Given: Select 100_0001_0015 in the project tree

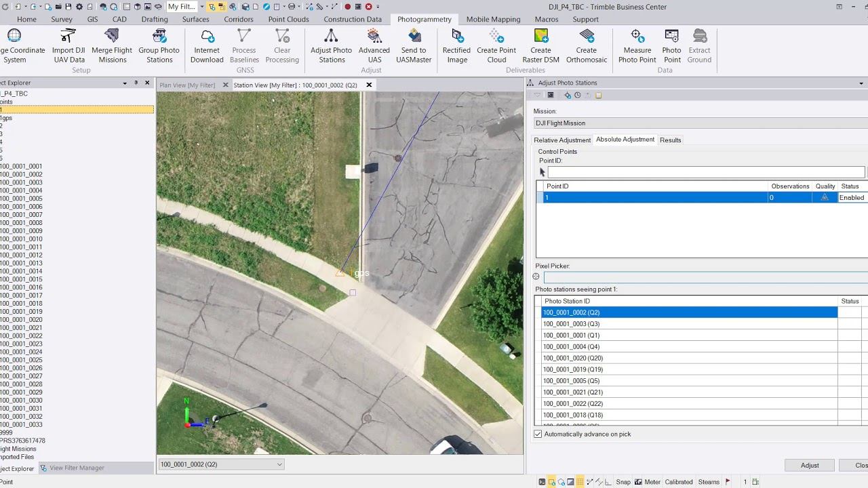Looking at the screenshot, I should (x=22, y=279).
